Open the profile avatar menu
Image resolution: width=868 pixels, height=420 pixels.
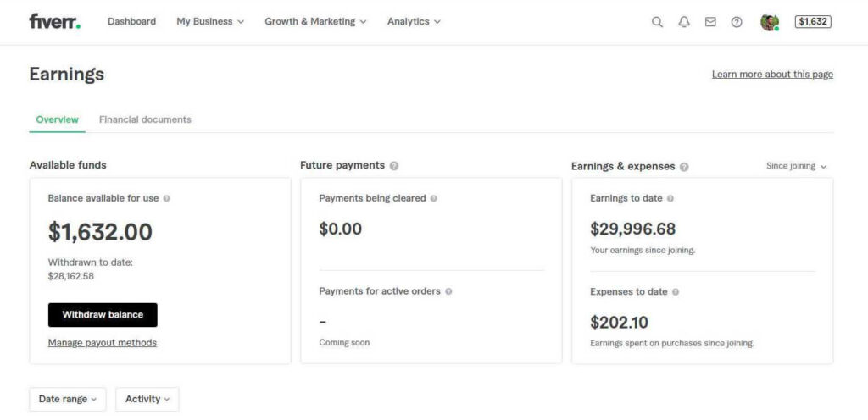[770, 22]
